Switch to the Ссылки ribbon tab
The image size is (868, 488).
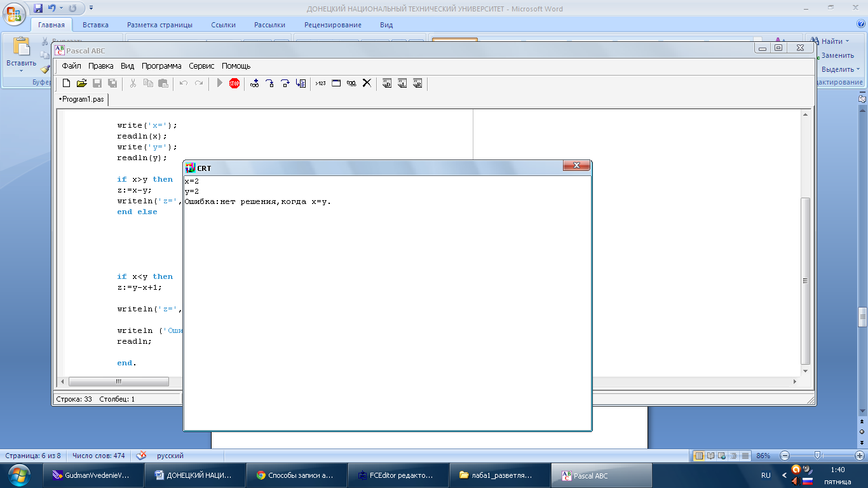click(x=224, y=25)
